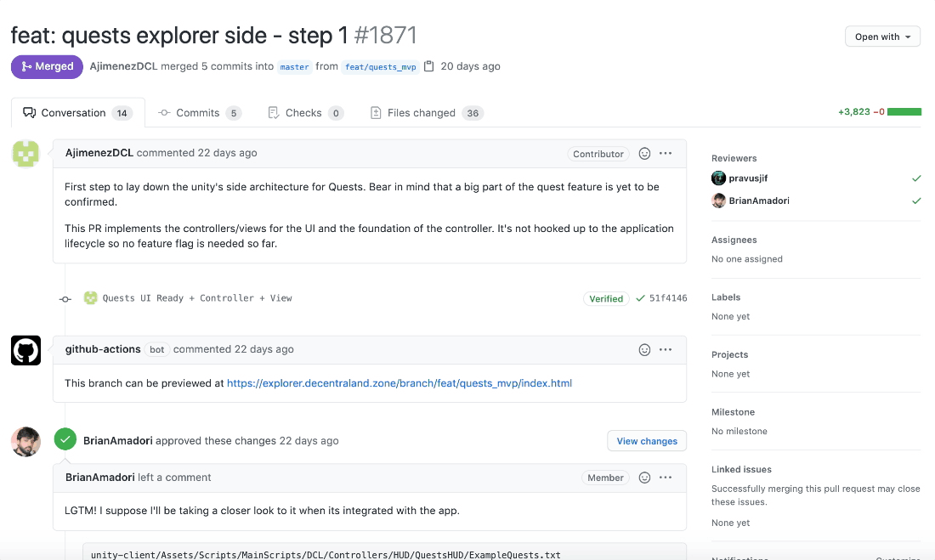
Task: Click the diffstat +3,823 −0 bar
Action: tap(880, 111)
